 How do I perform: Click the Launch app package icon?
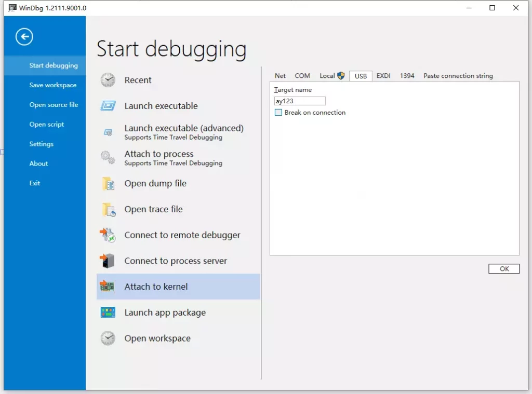(108, 313)
